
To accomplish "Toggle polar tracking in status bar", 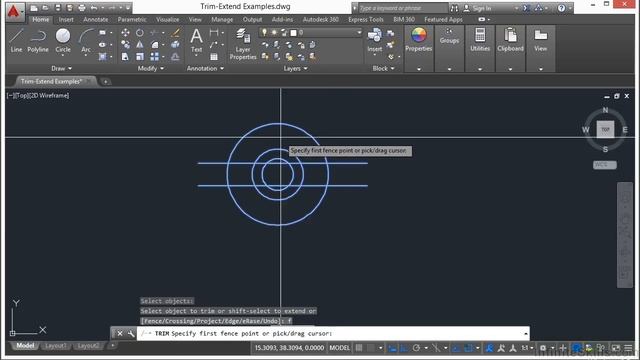I will pos(416,348).
